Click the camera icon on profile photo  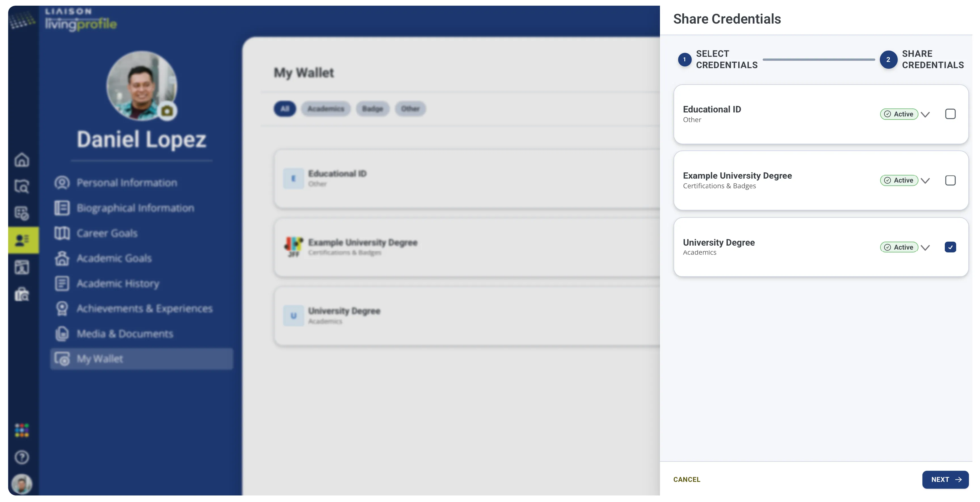tap(167, 111)
